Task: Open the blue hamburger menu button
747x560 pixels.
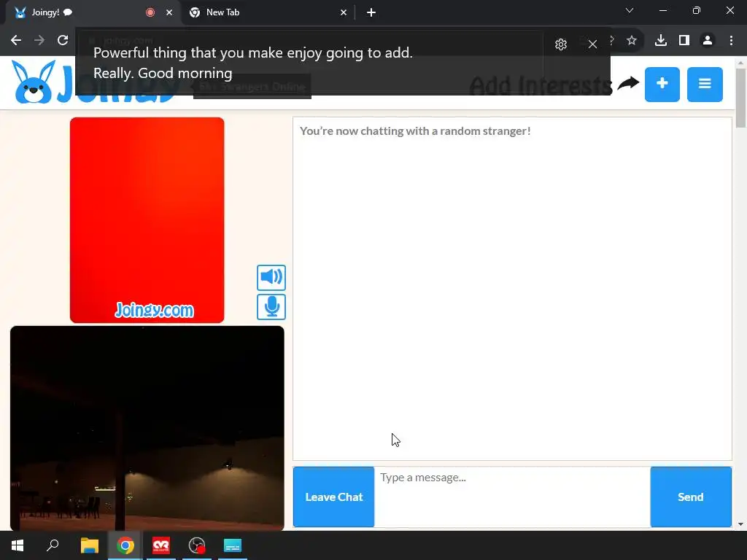Action: (x=705, y=85)
